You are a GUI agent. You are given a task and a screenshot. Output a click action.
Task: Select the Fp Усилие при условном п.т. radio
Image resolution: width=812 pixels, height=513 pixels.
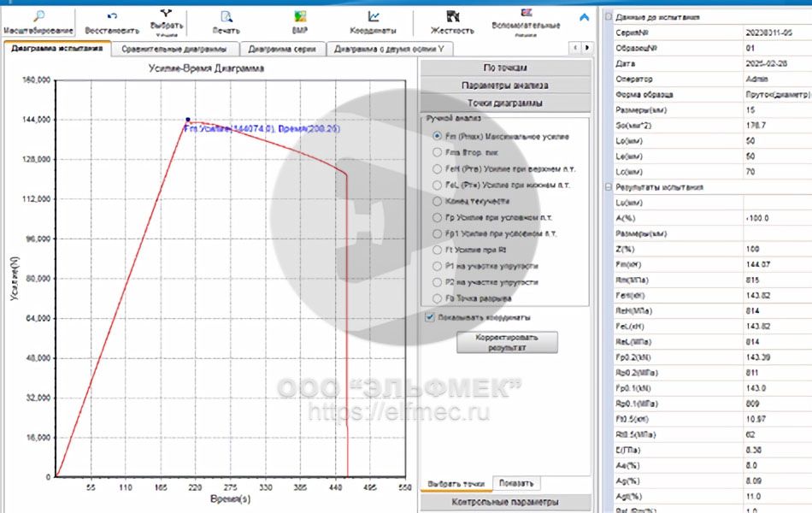point(437,218)
